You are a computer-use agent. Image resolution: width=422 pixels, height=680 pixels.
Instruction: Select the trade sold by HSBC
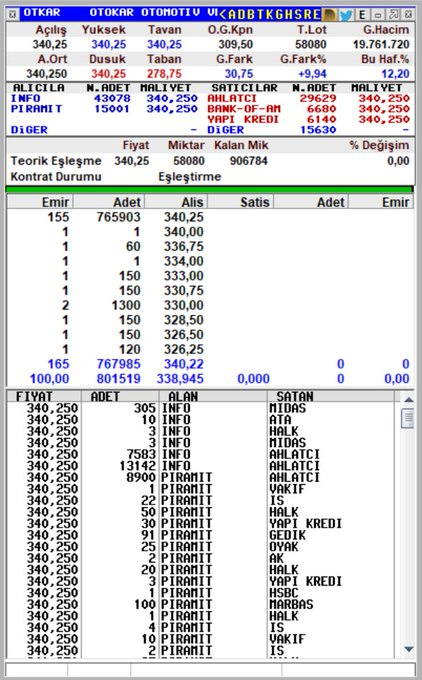202,592
